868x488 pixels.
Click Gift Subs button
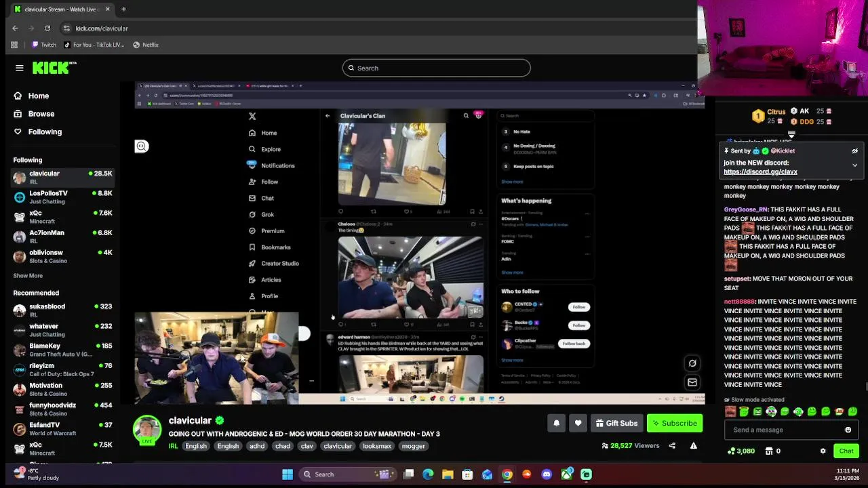(x=616, y=423)
